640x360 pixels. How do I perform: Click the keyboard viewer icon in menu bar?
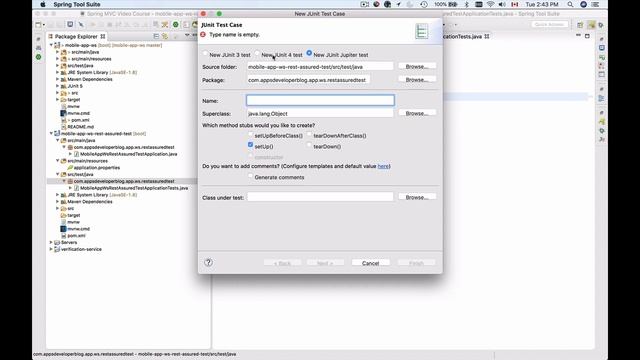[479, 4]
